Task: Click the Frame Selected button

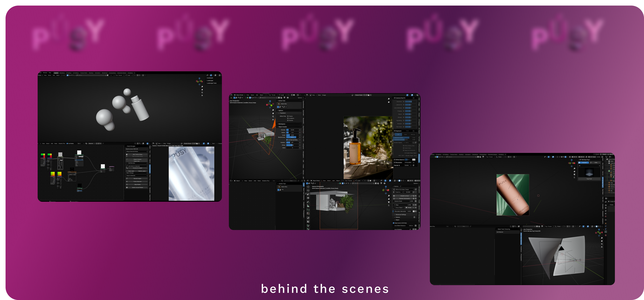Action: [x=137, y=182]
